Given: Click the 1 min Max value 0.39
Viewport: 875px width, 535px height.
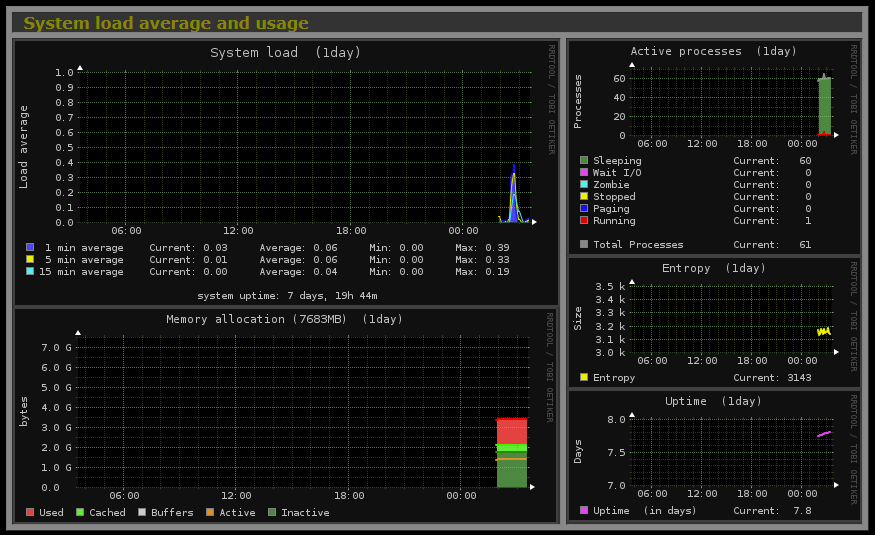Looking at the screenshot, I should 497,248.
